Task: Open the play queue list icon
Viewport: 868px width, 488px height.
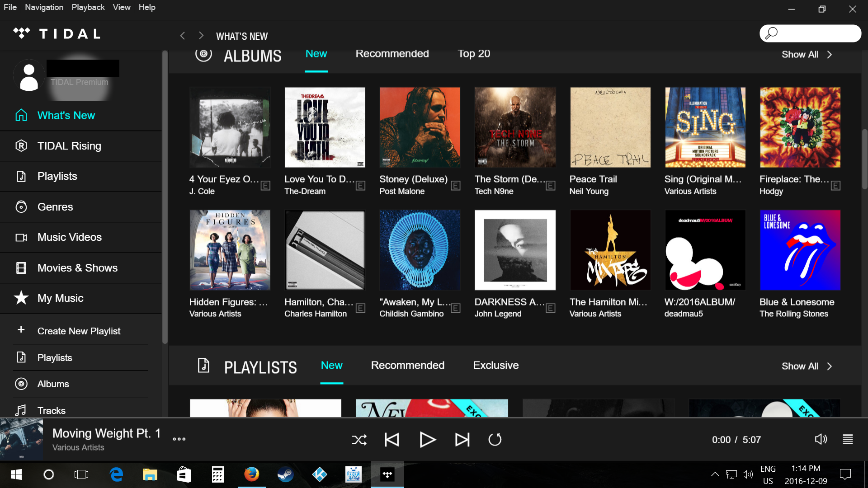Action: pyautogui.click(x=848, y=439)
